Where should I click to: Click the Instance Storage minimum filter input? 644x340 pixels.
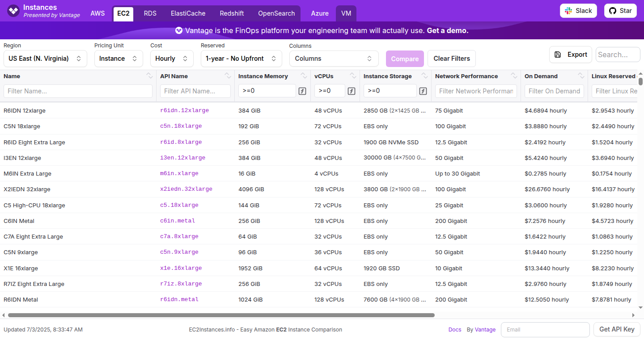390,91
